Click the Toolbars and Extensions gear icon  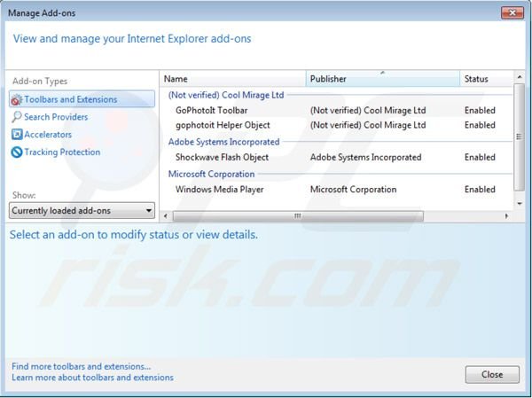click(x=17, y=100)
